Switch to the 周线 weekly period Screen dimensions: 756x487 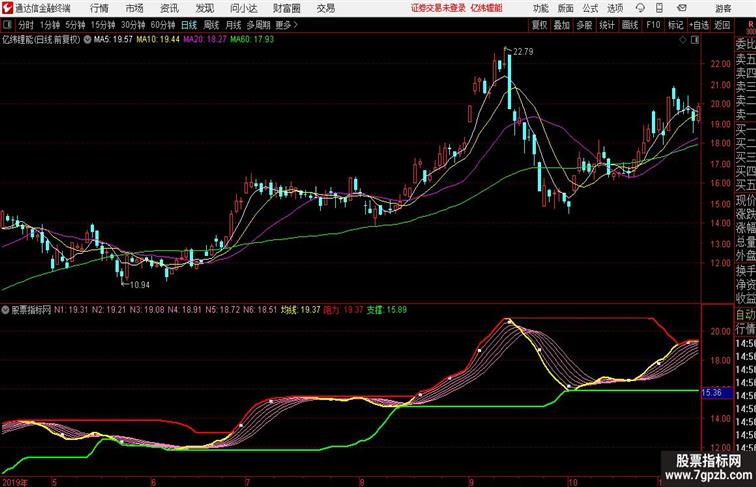pyautogui.click(x=211, y=25)
